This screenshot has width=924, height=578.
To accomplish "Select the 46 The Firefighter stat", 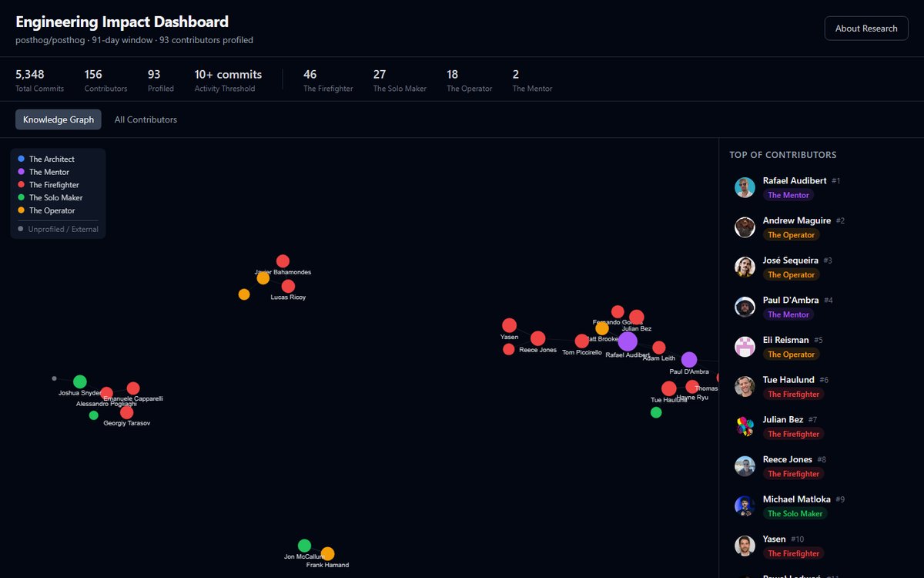I will point(328,80).
